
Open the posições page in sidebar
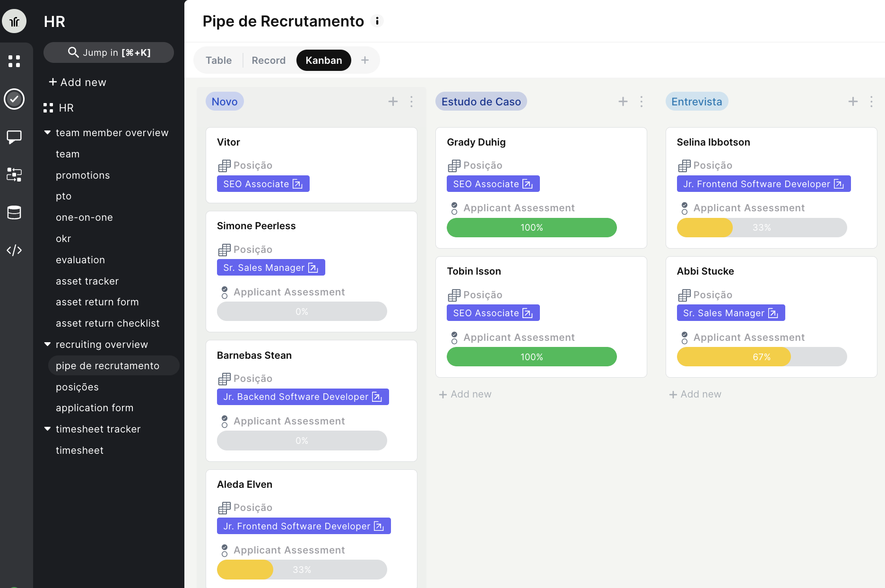[x=77, y=387]
